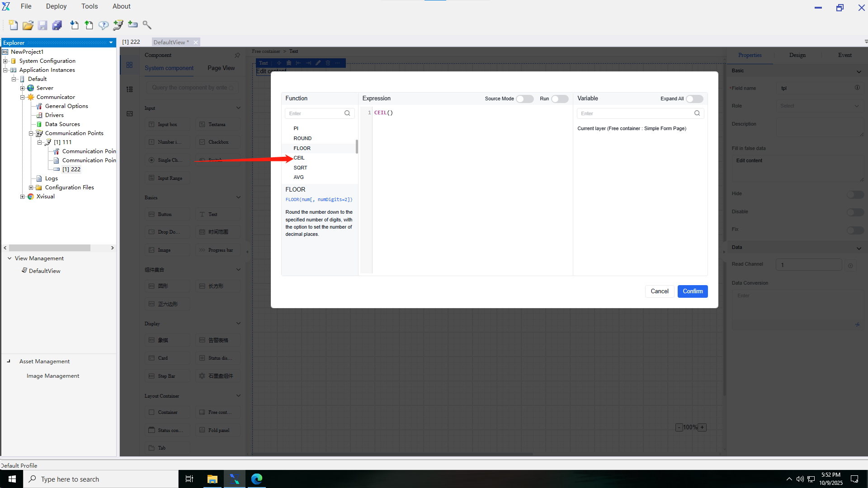Expand the Xvisual tree node
The width and height of the screenshot is (868, 488).
(x=22, y=197)
